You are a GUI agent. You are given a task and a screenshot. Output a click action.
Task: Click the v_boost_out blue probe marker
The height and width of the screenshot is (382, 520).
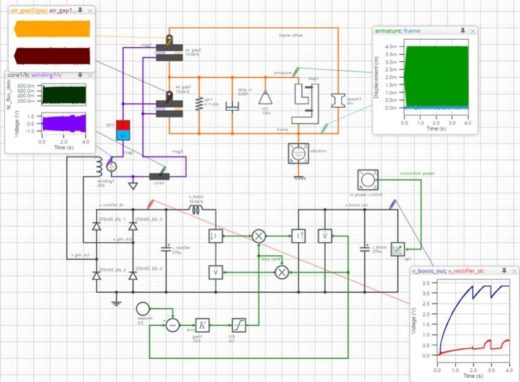pyautogui.click(x=393, y=204)
